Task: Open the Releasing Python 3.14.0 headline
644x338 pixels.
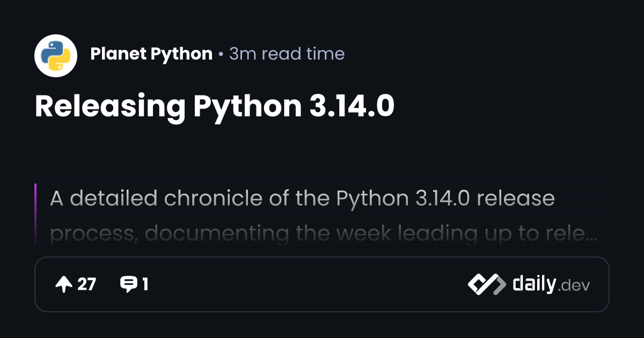Action: coord(215,106)
